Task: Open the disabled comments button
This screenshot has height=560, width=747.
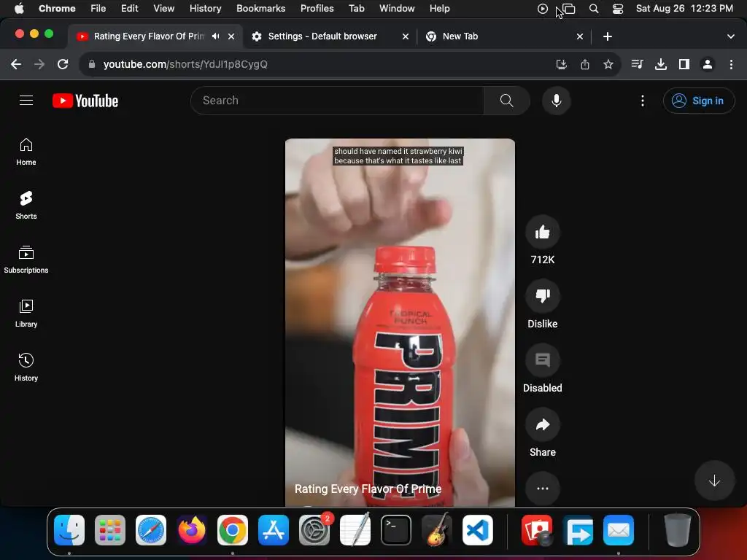Action: [x=542, y=360]
